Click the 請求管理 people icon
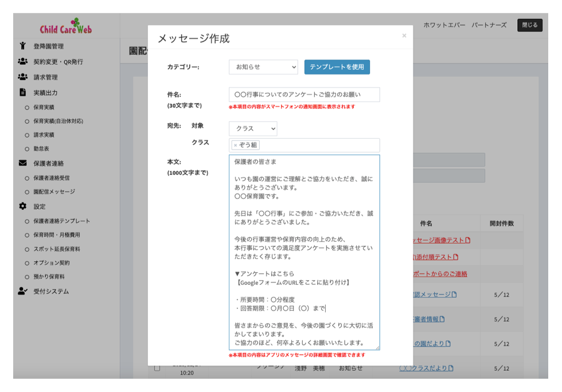562x392 pixels. (23, 77)
